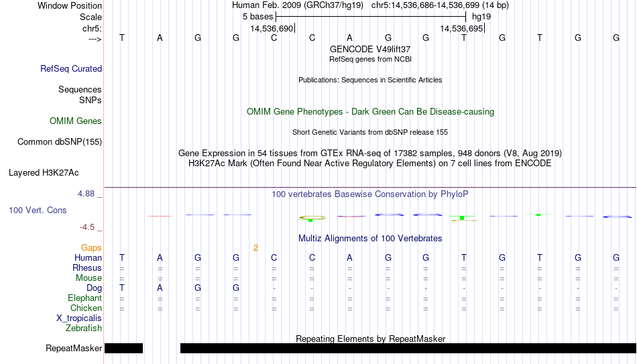Select the Zebrafish species label
Screen dimensions: 637x364
[84, 328]
